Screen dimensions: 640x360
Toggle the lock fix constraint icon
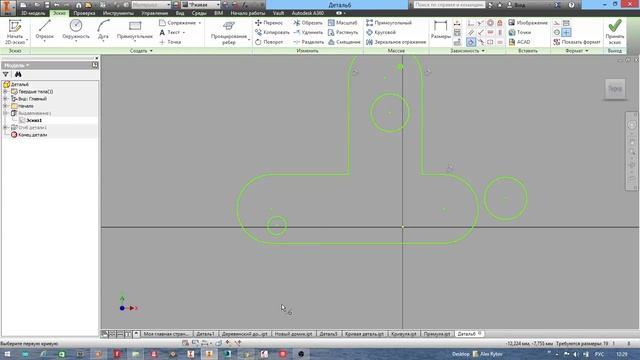[500, 23]
